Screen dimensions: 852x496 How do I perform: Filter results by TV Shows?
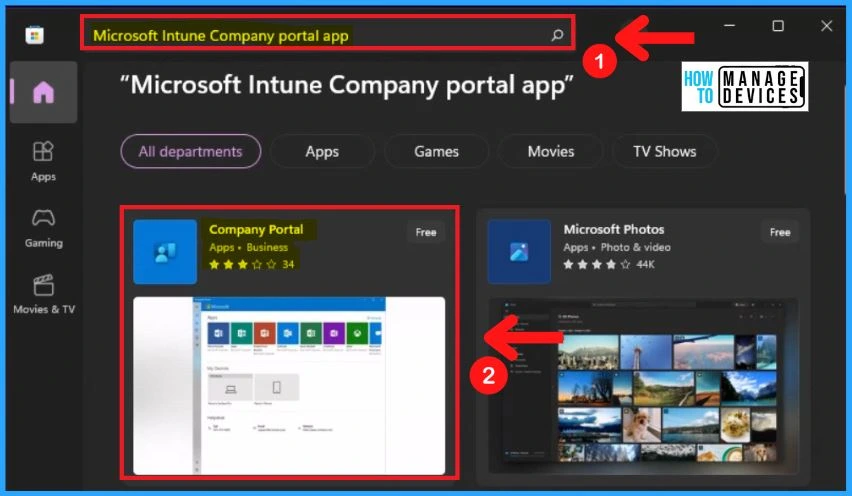[x=665, y=152]
